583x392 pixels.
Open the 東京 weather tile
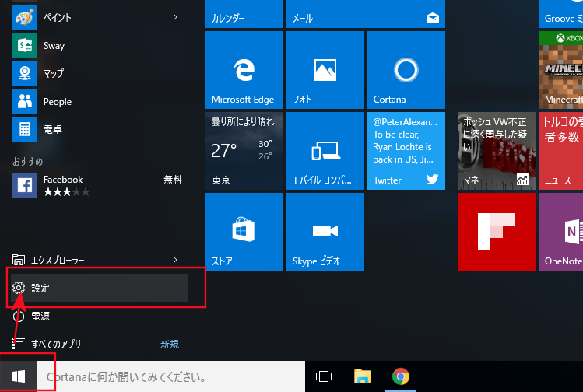click(x=244, y=151)
